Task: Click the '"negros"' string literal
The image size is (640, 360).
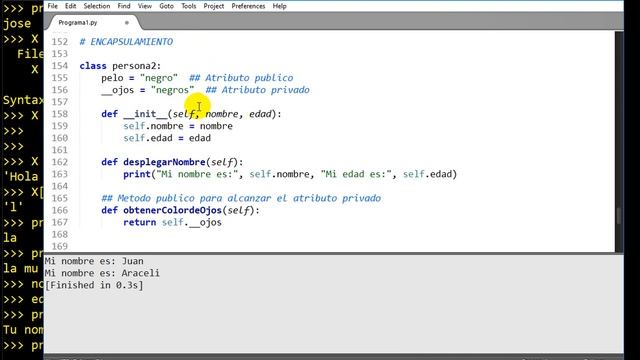Action: click(172, 90)
